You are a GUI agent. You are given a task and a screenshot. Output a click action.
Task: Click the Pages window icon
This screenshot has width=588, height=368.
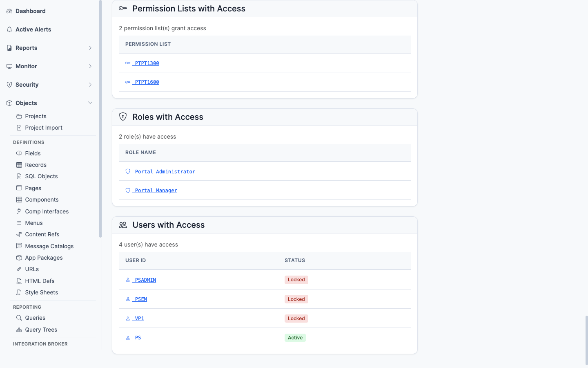pyautogui.click(x=19, y=188)
